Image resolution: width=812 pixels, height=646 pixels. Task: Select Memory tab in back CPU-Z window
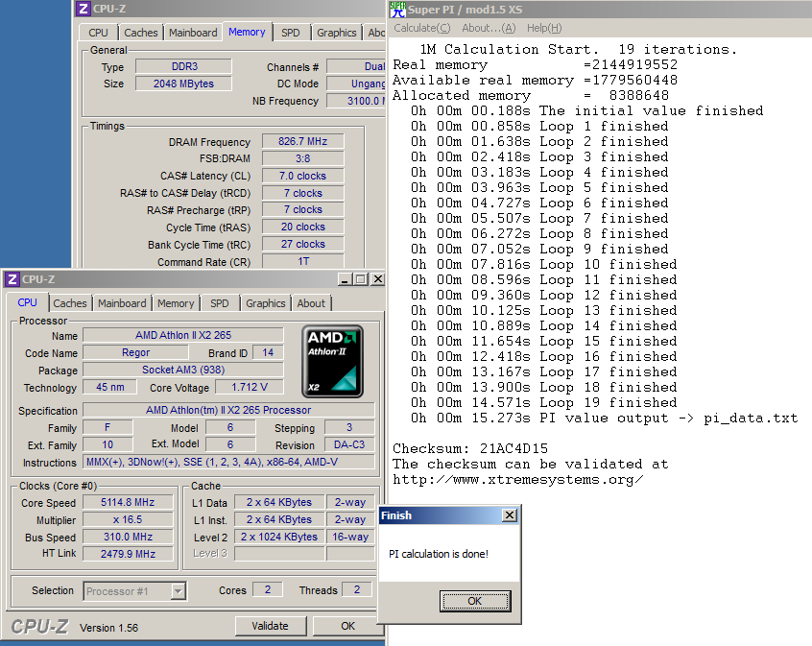tap(247, 32)
